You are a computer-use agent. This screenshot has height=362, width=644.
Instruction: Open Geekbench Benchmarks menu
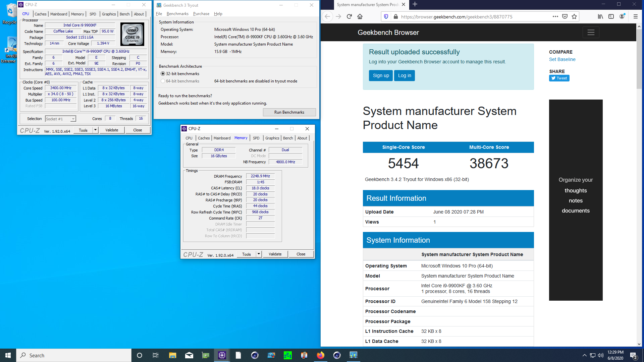pyautogui.click(x=177, y=14)
